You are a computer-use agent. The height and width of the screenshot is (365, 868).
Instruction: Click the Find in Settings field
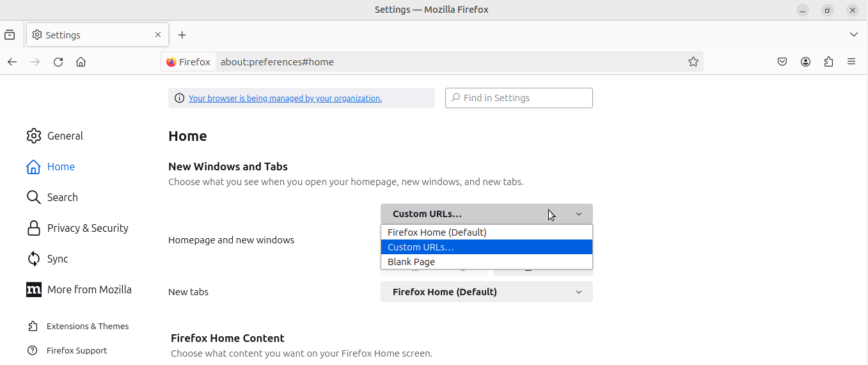[x=519, y=98]
